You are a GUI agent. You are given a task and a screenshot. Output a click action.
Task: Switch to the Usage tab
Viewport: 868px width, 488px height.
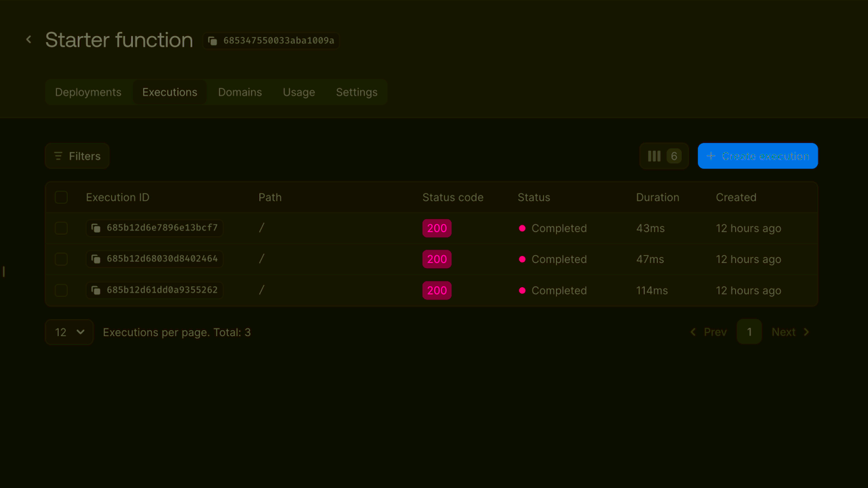298,92
